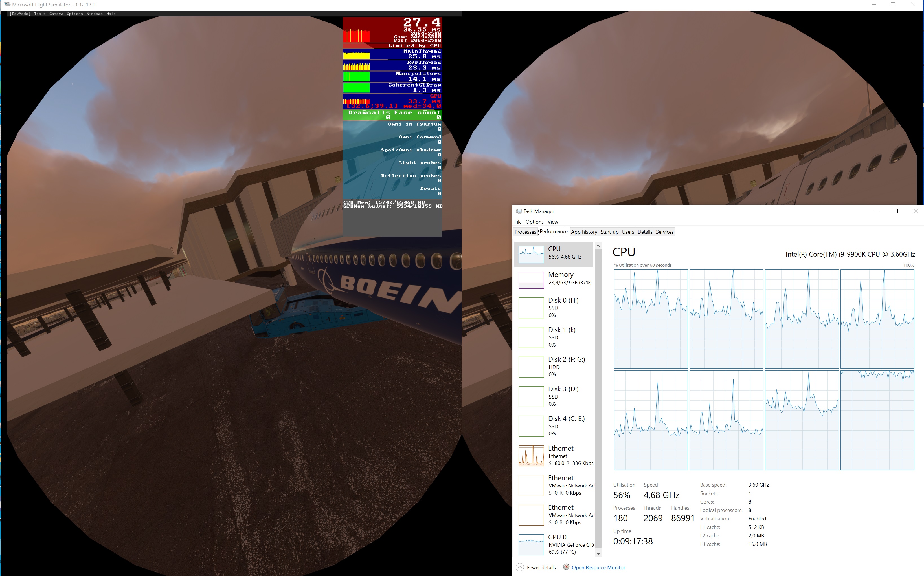
Task: Open the Disk 0 (H:) graph
Action: point(531,308)
